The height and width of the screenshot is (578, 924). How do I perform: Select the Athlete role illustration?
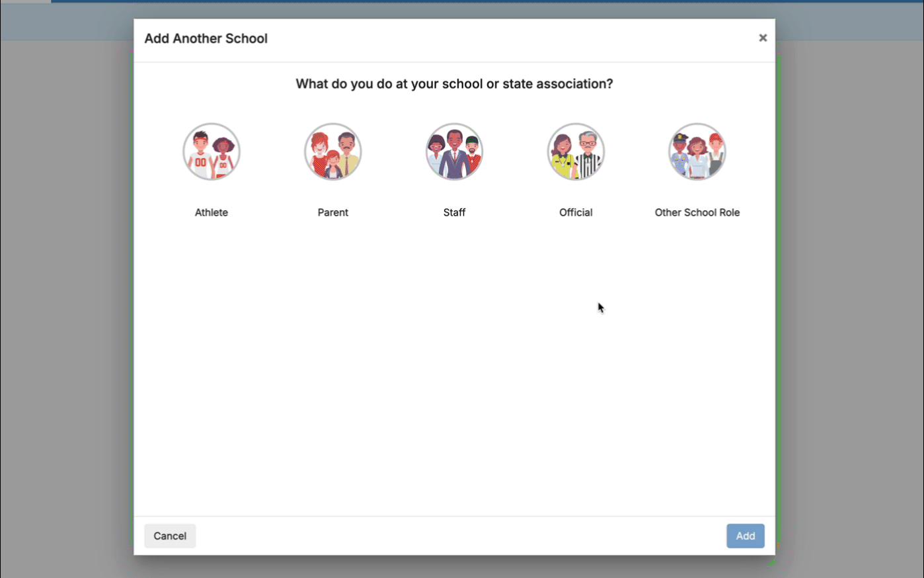212,151
